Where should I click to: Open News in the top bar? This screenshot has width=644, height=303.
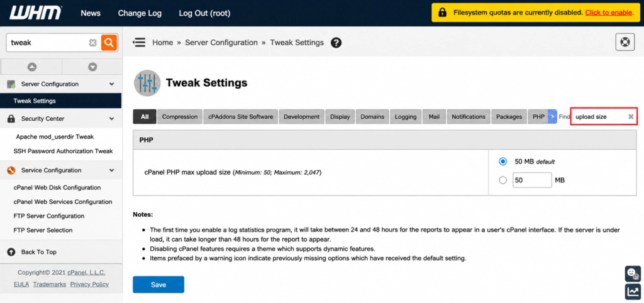point(91,13)
